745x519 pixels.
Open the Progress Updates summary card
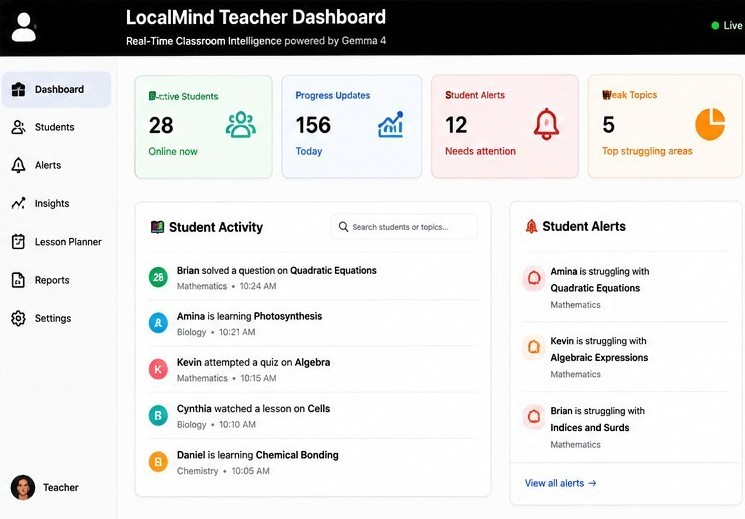352,126
